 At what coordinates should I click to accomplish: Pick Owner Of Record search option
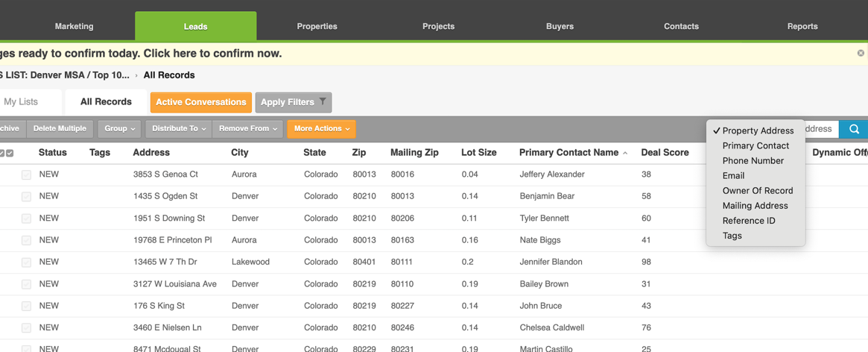pos(755,191)
